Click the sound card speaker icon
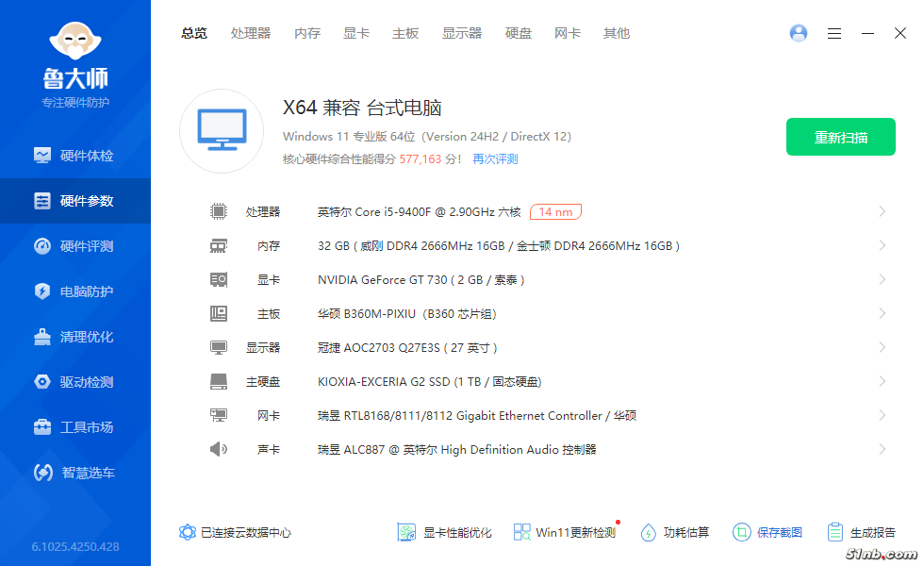Viewport: 924px width, 566px height. pos(219,449)
